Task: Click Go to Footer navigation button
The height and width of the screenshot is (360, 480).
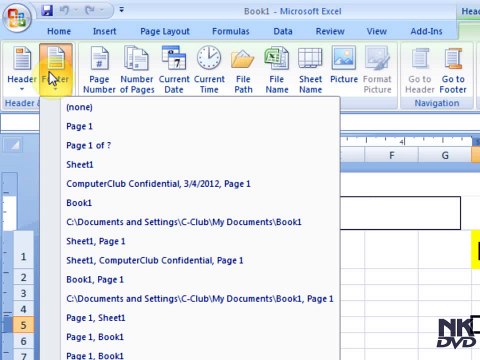Action: pyautogui.click(x=453, y=70)
